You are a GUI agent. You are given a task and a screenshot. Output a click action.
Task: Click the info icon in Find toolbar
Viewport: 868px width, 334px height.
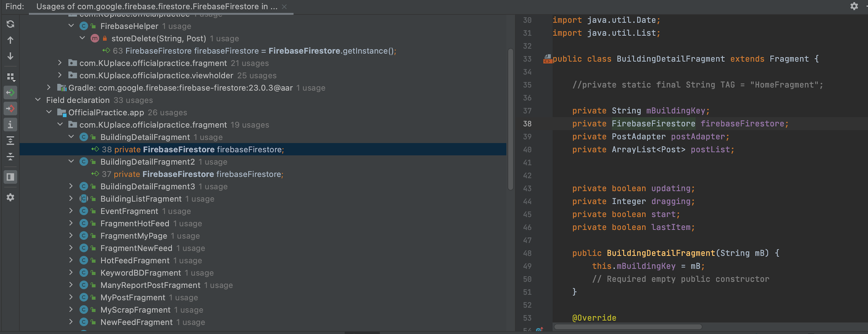(x=11, y=124)
